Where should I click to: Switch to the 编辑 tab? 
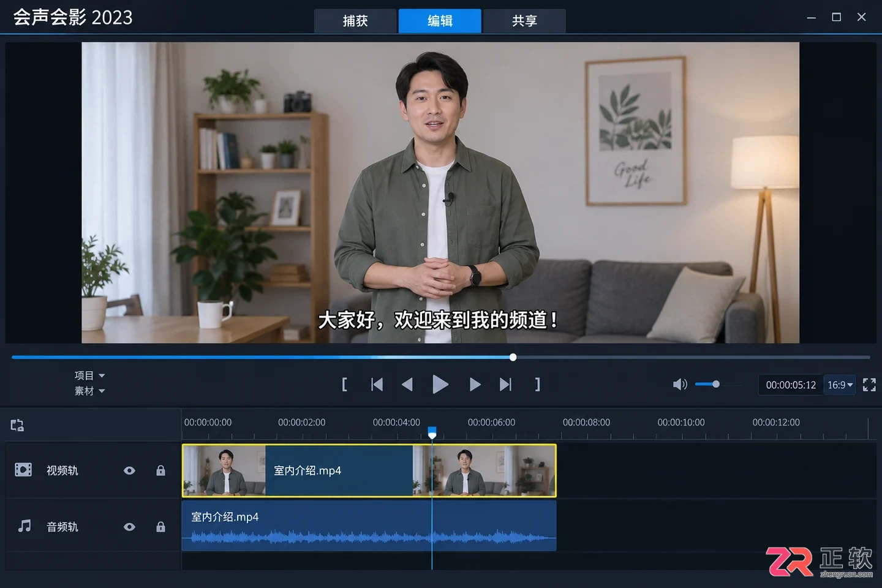click(440, 21)
